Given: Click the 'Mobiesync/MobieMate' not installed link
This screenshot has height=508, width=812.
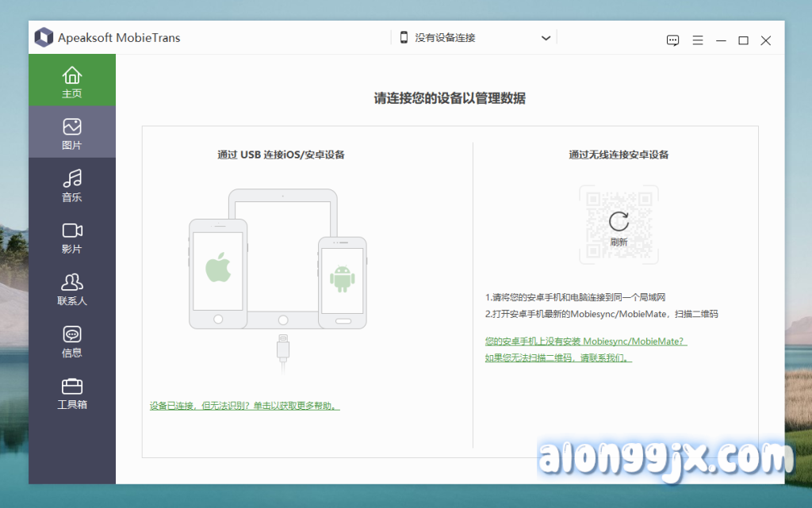Looking at the screenshot, I should pos(585,342).
